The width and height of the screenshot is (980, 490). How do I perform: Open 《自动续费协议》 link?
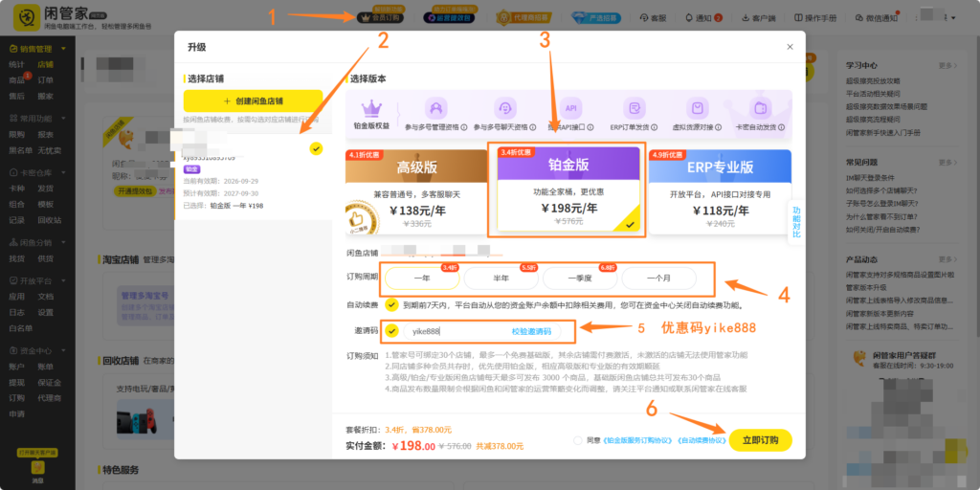point(702,440)
